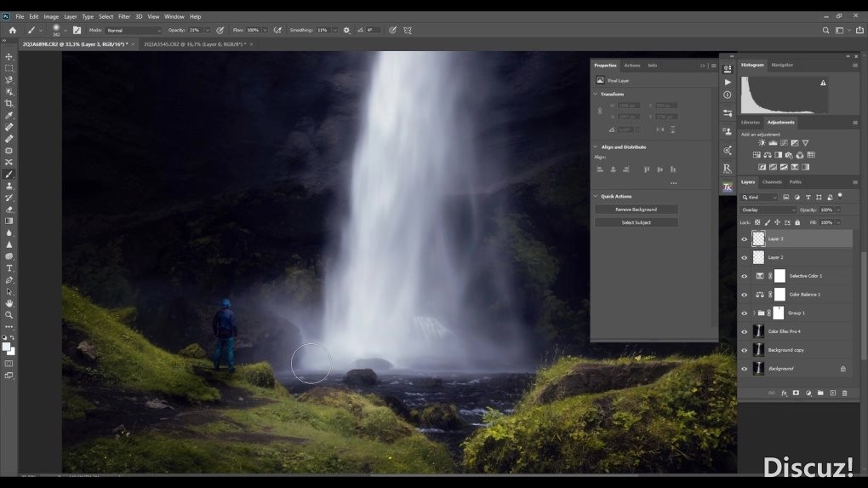Open the TK panel icon
The width and height of the screenshot is (868, 488).
point(728,187)
